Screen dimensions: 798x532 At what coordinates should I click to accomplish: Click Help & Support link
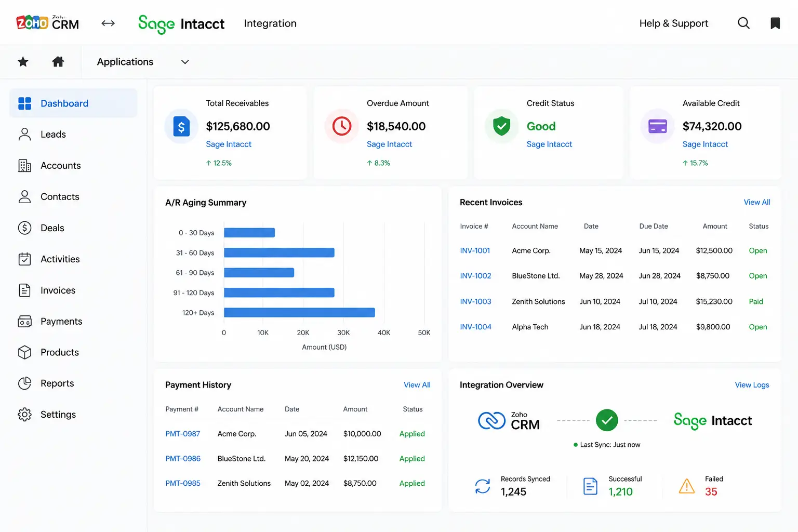pyautogui.click(x=674, y=23)
